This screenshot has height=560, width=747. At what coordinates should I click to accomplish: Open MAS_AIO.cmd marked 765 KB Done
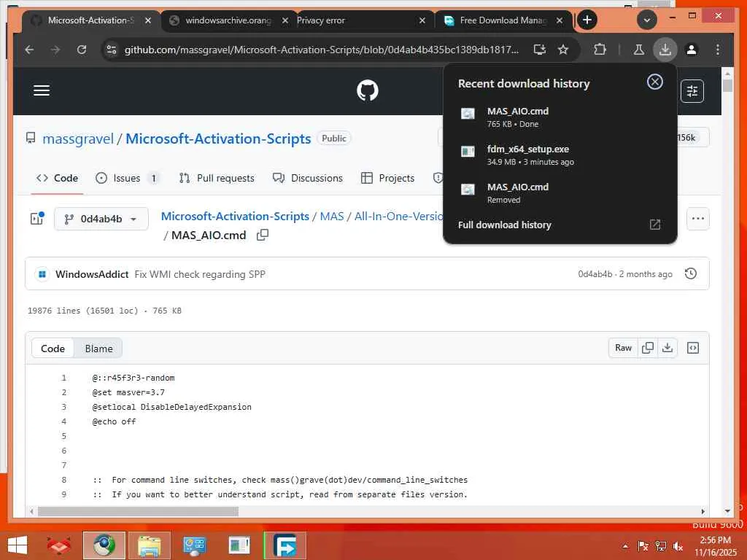tap(560, 117)
